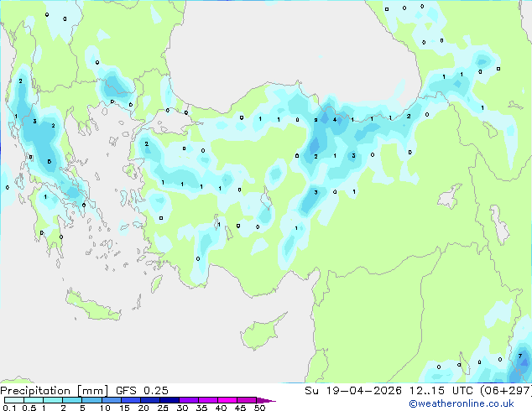532x411 pixels.
Task: Click the 0.1 to 0.5 mm legend swatch
Action: (x=14, y=400)
